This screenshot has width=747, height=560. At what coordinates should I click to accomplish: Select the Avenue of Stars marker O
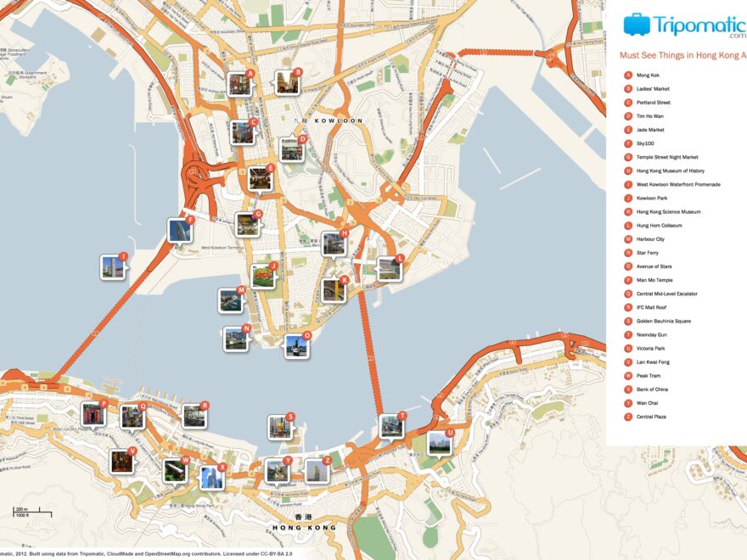click(306, 334)
